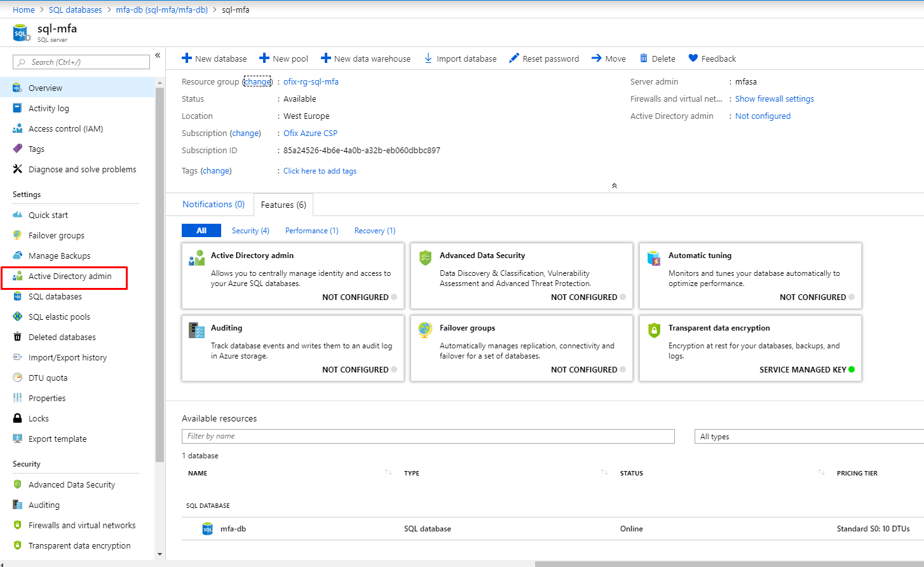The height and width of the screenshot is (567, 924).
Task: Select Overview in the sidebar
Action: click(x=77, y=88)
